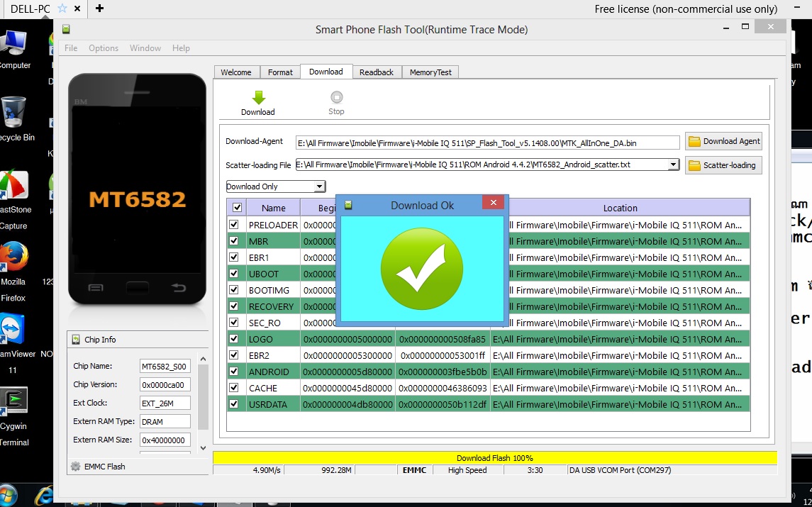Click the Extern RAM Size field 0x40000000

pos(165,440)
